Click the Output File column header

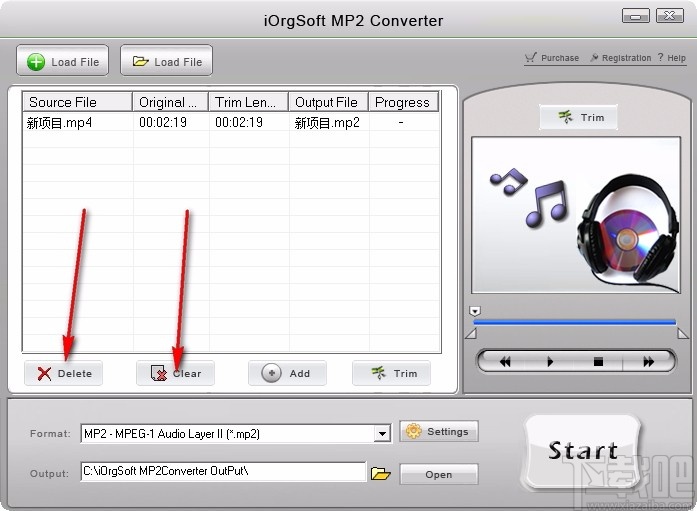point(328,102)
